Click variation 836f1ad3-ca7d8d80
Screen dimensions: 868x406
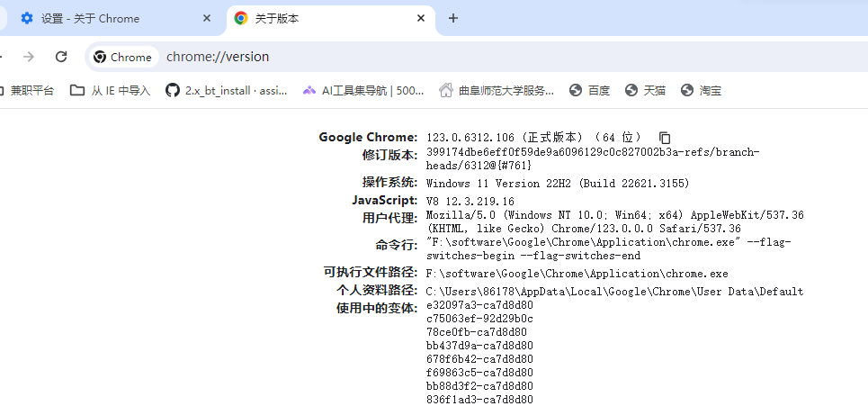pyautogui.click(x=480, y=400)
